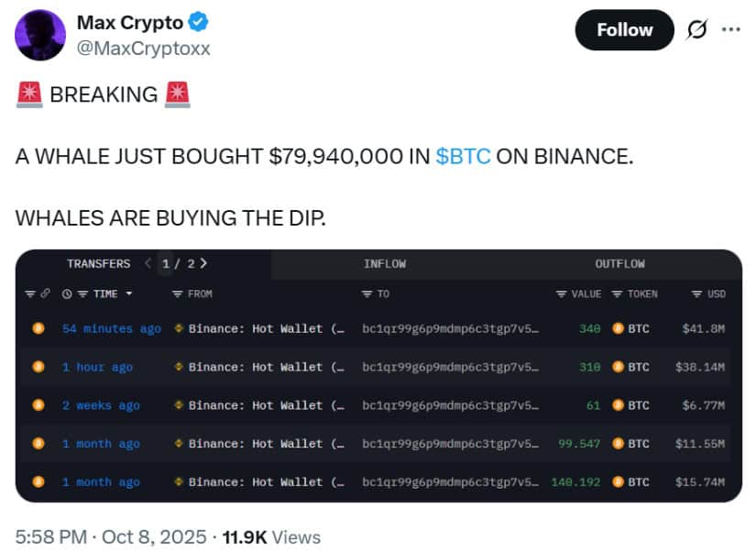Click the chain link icon beside the filter icon
756x553 pixels.
pyautogui.click(x=46, y=294)
